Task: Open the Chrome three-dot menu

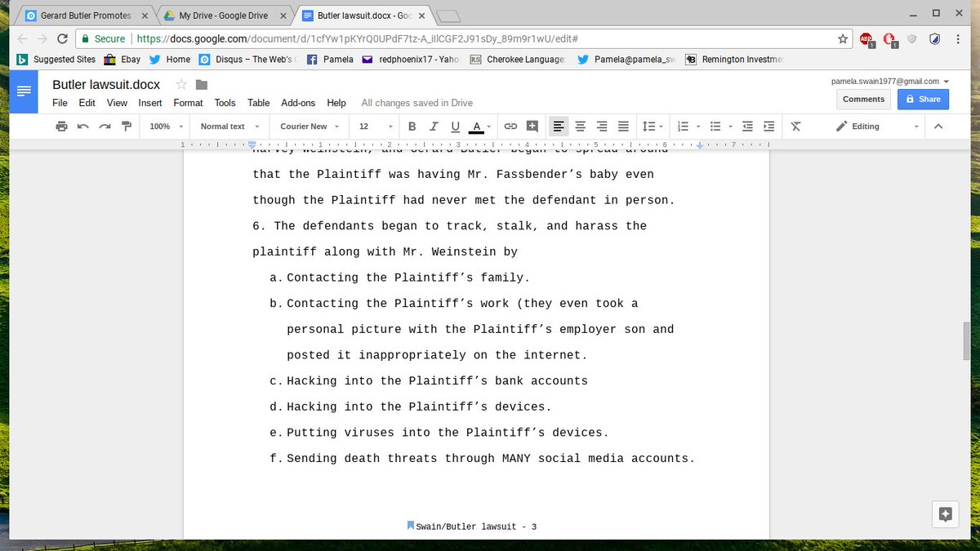Action: click(x=959, y=38)
